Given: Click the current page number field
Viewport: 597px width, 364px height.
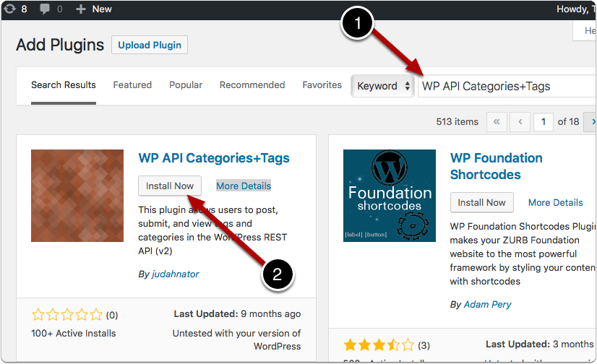Looking at the screenshot, I should 544,122.
